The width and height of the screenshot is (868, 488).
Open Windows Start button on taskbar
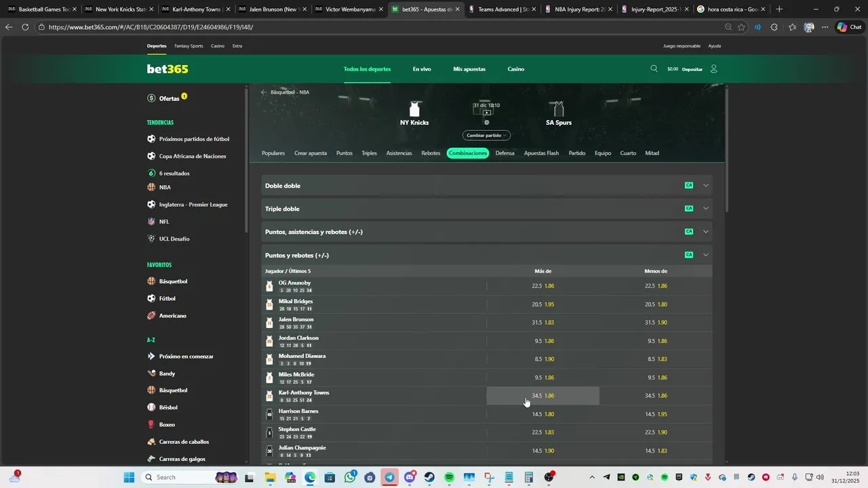129,477
